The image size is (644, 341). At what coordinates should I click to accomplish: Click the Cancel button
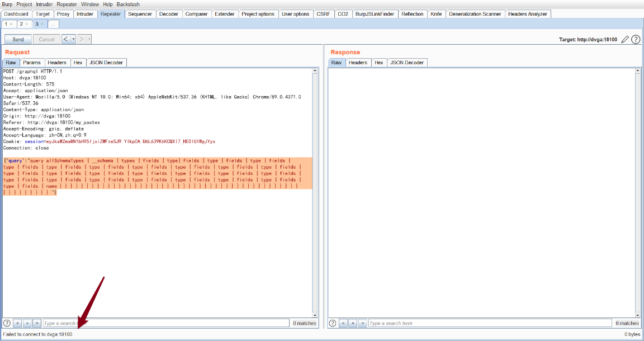[x=46, y=40]
